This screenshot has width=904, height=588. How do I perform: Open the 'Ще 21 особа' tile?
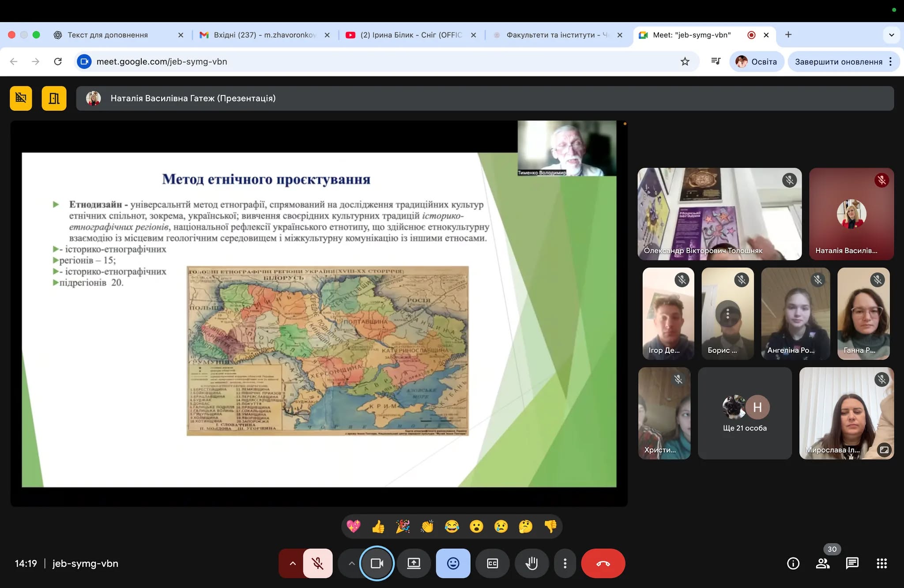coord(745,413)
